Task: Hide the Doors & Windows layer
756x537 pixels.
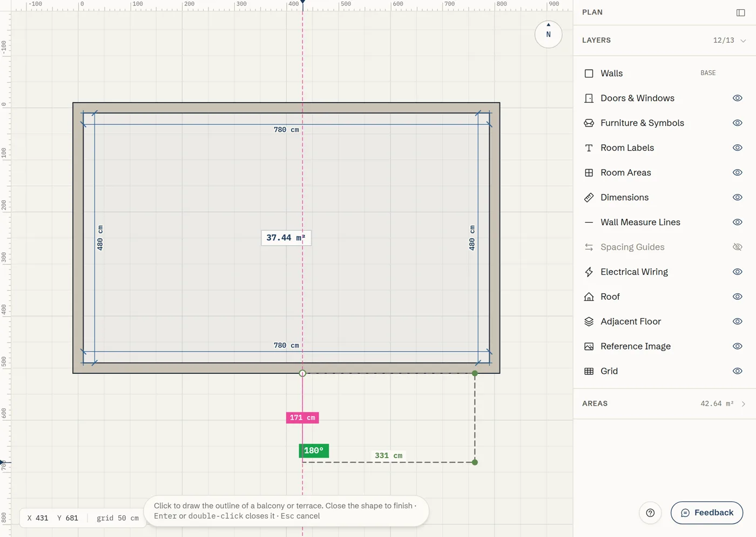Action: [738, 98]
